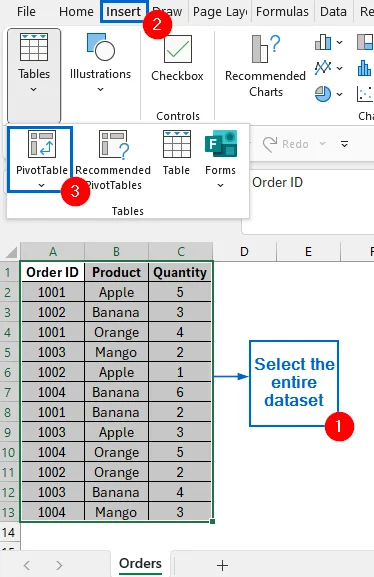Click the Select All corner triangle
The height and width of the screenshot is (577, 374).
click(11, 252)
